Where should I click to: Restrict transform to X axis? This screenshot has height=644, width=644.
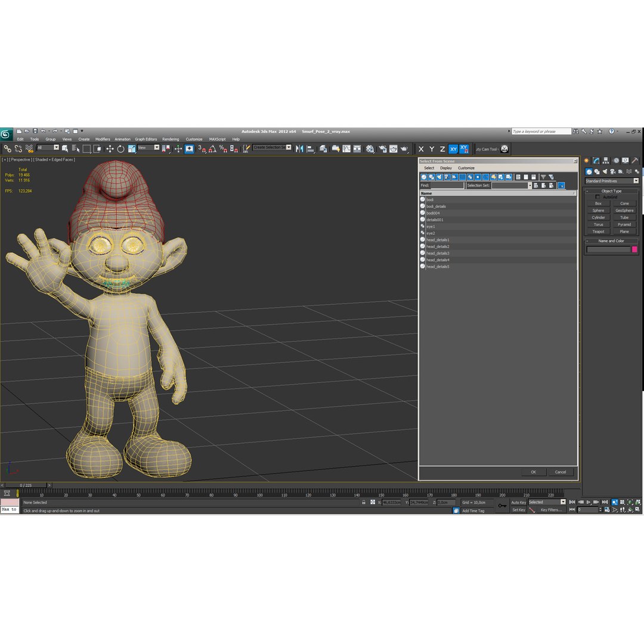point(421,149)
